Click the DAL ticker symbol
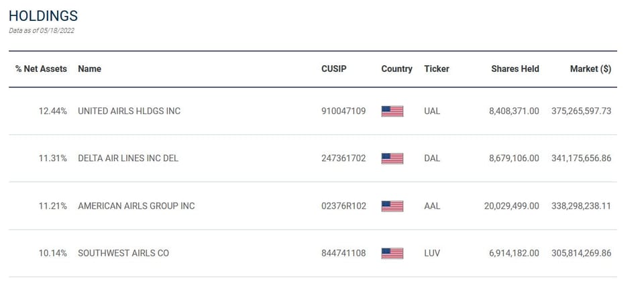The width and height of the screenshot is (644, 282). [432, 158]
